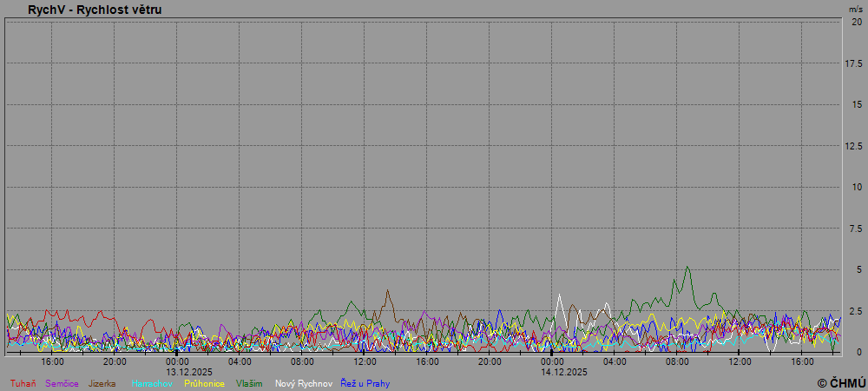Click the Jizerka legend label
This screenshot has height=391, width=868.
102,383
